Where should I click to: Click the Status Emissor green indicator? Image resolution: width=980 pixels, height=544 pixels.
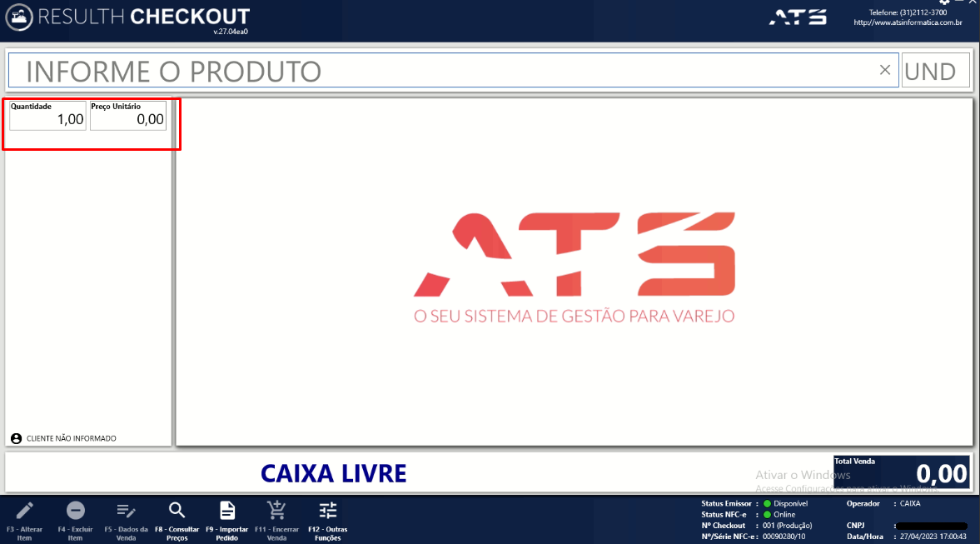click(767, 503)
